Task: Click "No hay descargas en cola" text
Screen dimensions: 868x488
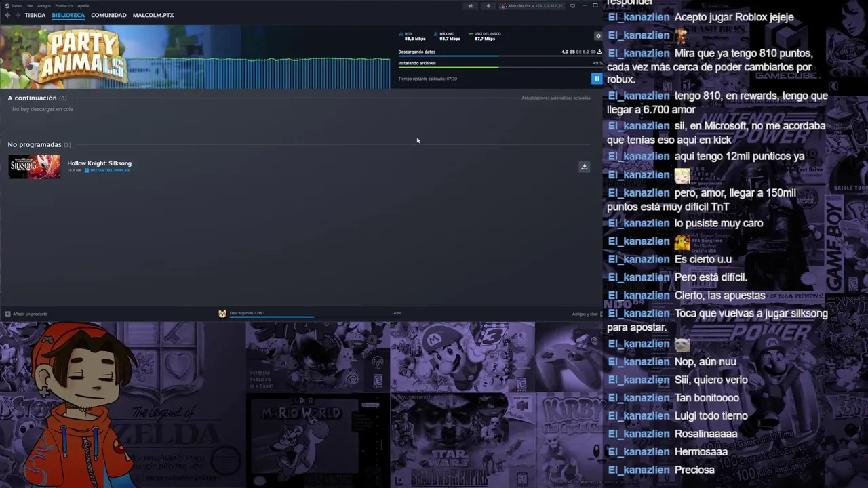Action: click(43, 109)
